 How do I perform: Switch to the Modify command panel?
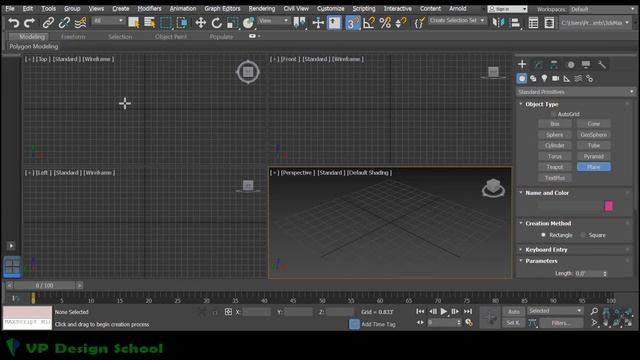(x=538, y=64)
